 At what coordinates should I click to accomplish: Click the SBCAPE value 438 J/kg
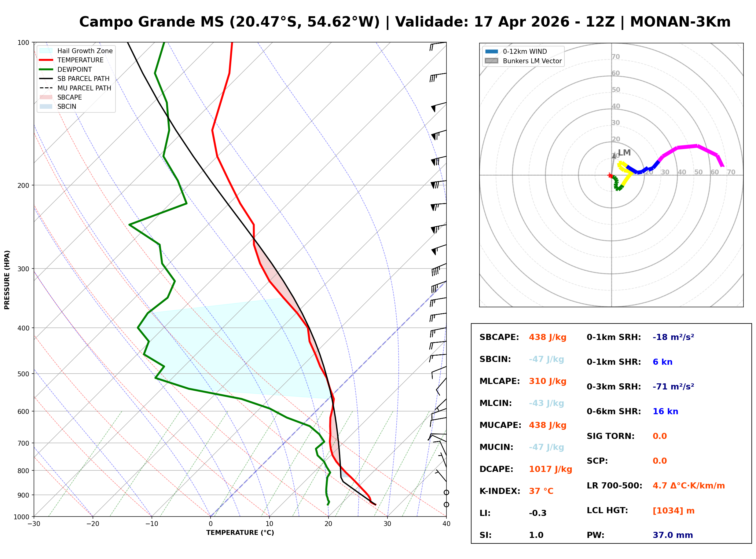tap(548, 337)
